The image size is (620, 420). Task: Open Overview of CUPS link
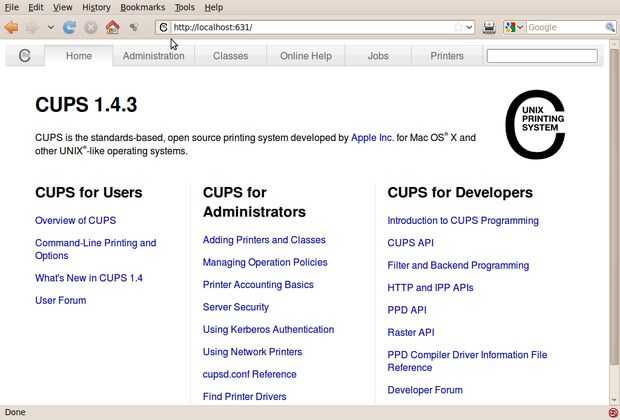coord(76,220)
